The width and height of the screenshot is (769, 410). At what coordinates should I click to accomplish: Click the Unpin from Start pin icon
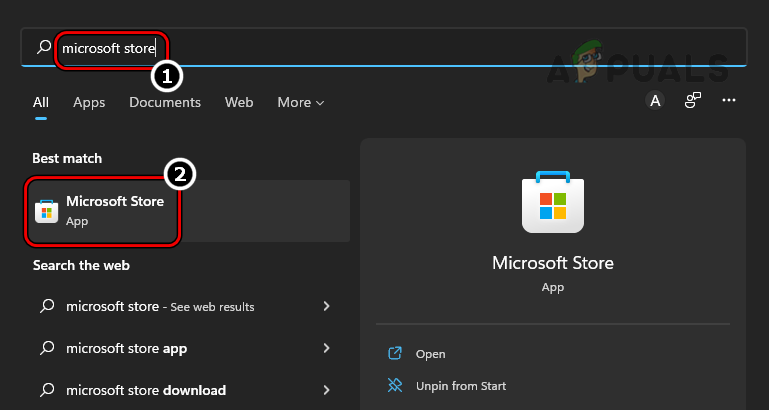(x=394, y=386)
